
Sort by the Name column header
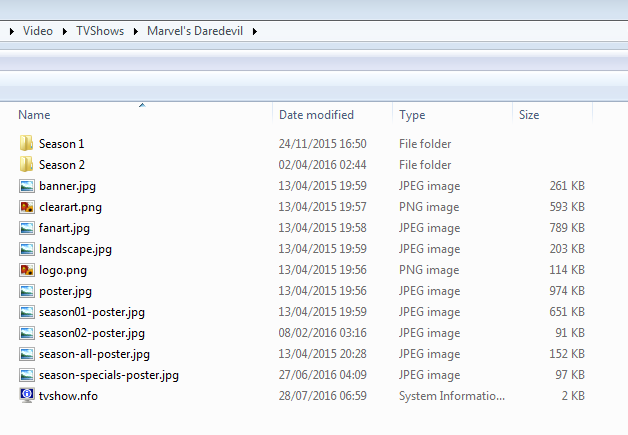pyautogui.click(x=34, y=115)
